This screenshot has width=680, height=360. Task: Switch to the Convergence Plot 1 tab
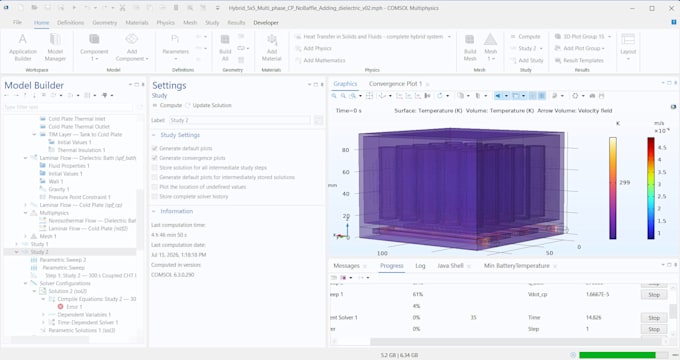(x=395, y=84)
